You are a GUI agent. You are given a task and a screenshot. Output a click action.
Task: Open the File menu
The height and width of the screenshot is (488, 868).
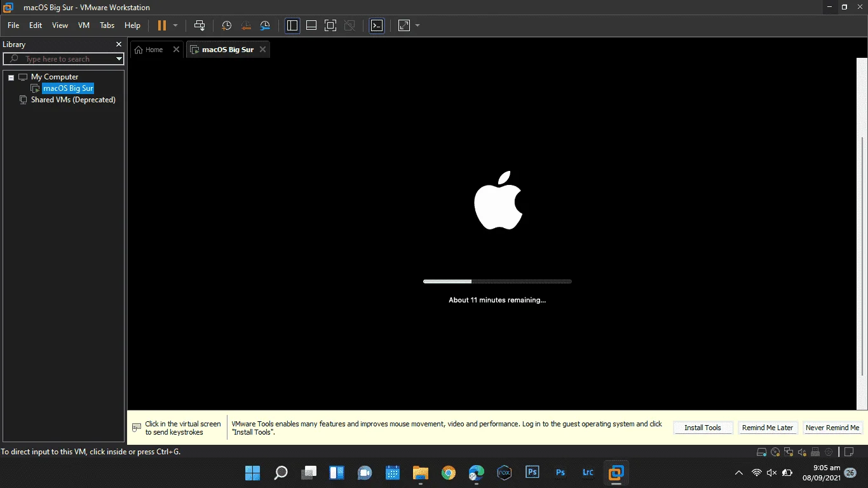(13, 25)
